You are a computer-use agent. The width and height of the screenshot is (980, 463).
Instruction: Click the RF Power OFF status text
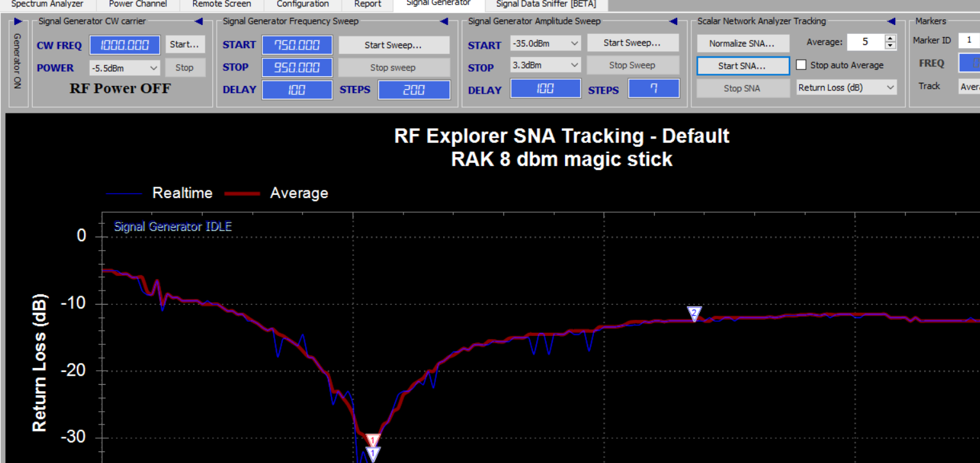[x=120, y=88]
